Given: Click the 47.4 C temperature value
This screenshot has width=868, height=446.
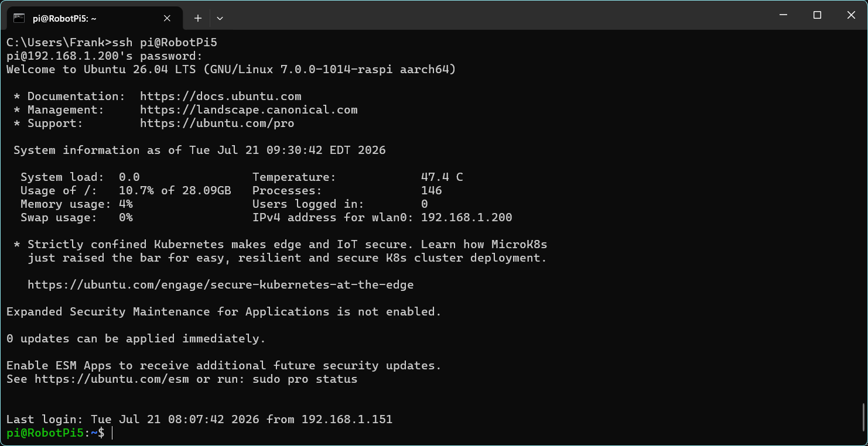Looking at the screenshot, I should click(x=442, y=177).
